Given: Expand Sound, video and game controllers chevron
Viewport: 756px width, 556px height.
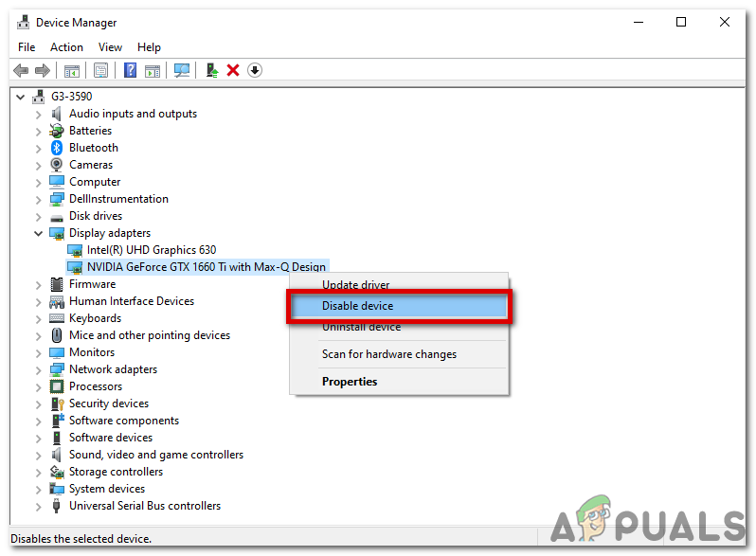Looking at the screenshot, I should (39, 456).
